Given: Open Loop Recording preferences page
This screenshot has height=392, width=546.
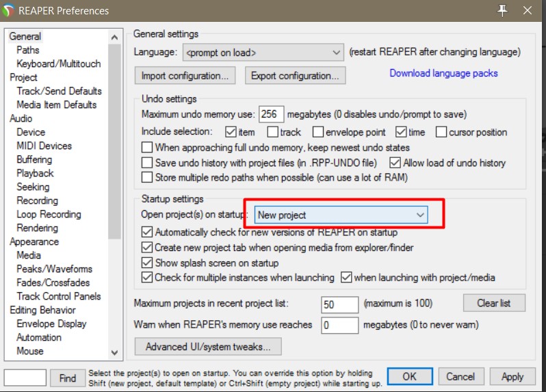Looking at the screenshot, I should point(49,214).
